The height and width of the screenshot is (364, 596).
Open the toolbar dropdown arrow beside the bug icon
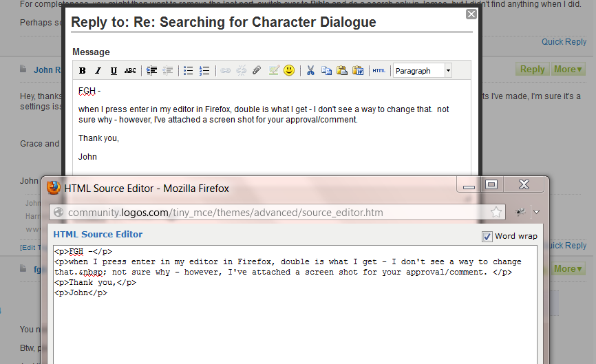click(x=536, y=212)
